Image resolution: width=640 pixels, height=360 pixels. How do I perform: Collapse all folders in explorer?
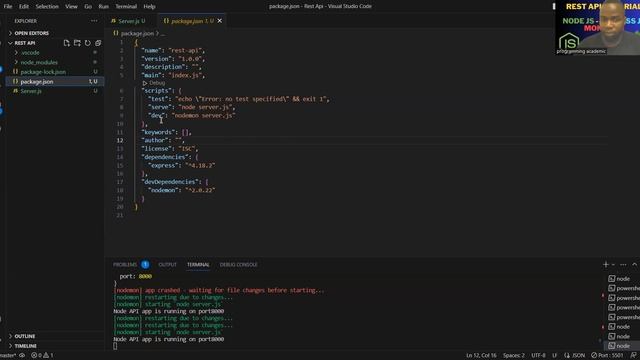coord(98,43)
